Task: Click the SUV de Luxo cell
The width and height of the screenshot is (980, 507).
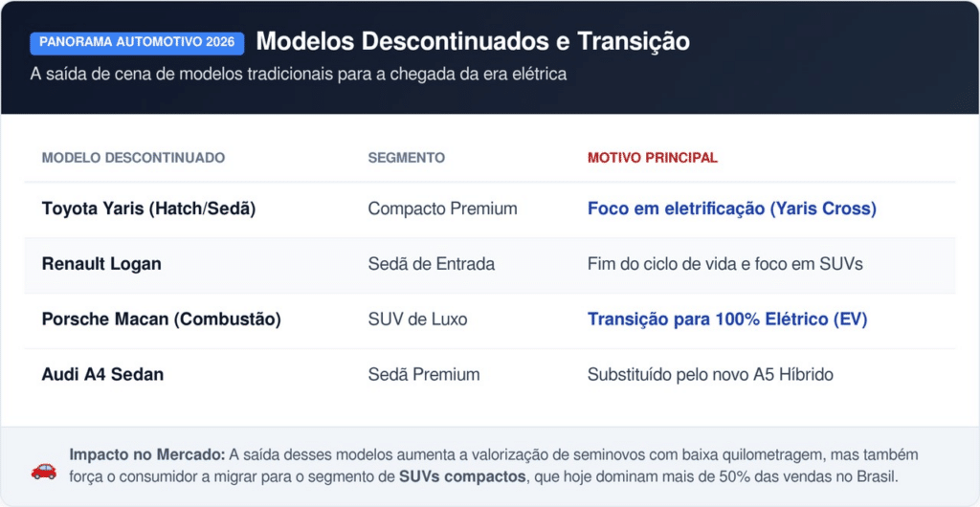Action: pyautogui.click(x=417, y=320)
